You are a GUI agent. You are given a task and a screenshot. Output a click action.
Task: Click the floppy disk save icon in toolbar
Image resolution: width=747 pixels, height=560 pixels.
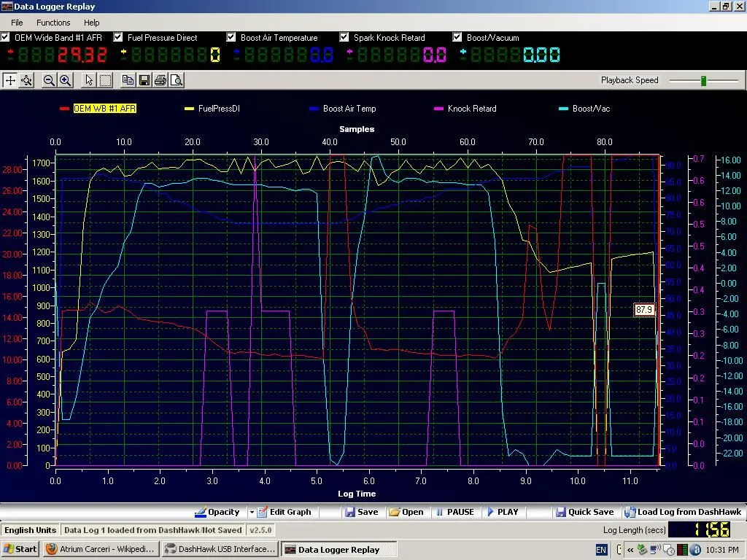(x=144, y=80)
